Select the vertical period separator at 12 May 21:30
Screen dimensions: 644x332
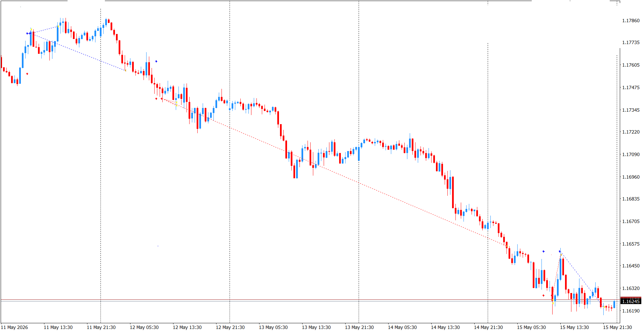click(x=230, y=161)
